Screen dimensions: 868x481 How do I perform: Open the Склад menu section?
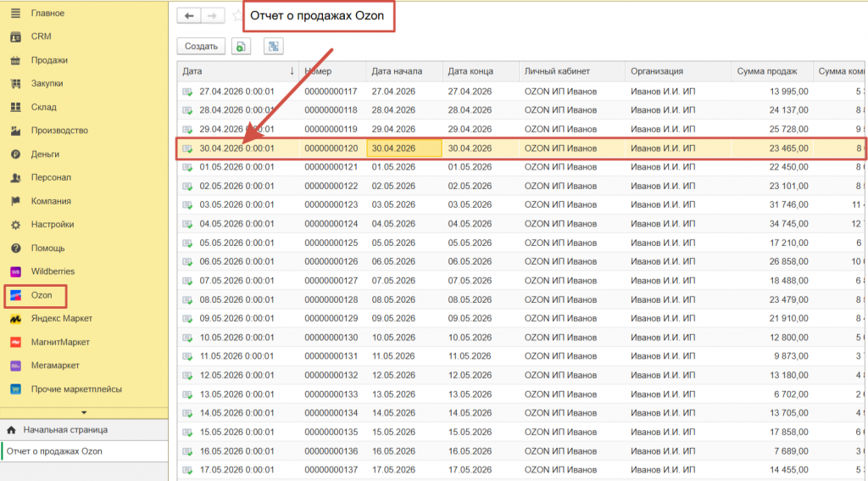44,107
